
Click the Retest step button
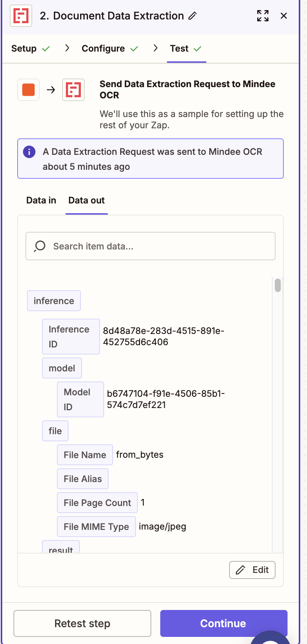coord(82,623)
